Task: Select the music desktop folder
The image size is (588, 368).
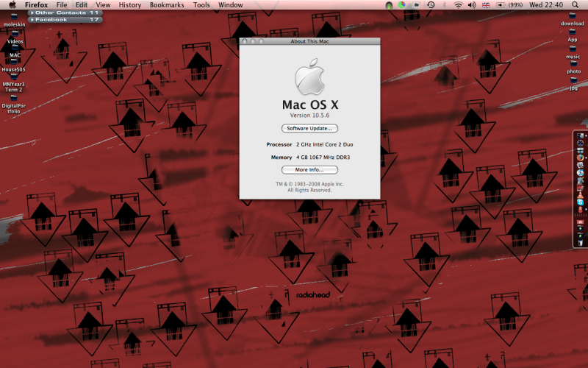Action: 573,52
